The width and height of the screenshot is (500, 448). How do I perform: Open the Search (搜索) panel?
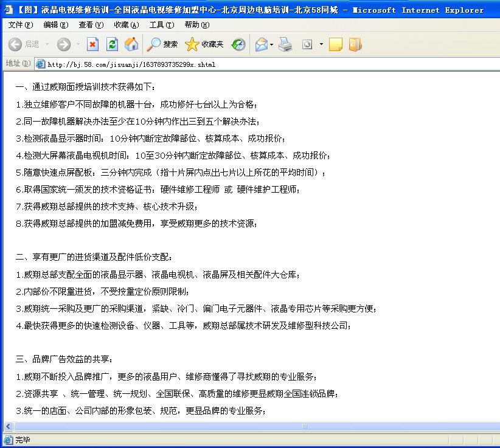pyautogui.click(x=162, y=44)
